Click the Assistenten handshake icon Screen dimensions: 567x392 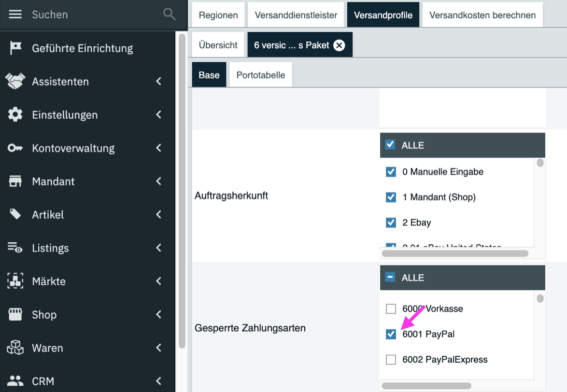tap(15, 81)
